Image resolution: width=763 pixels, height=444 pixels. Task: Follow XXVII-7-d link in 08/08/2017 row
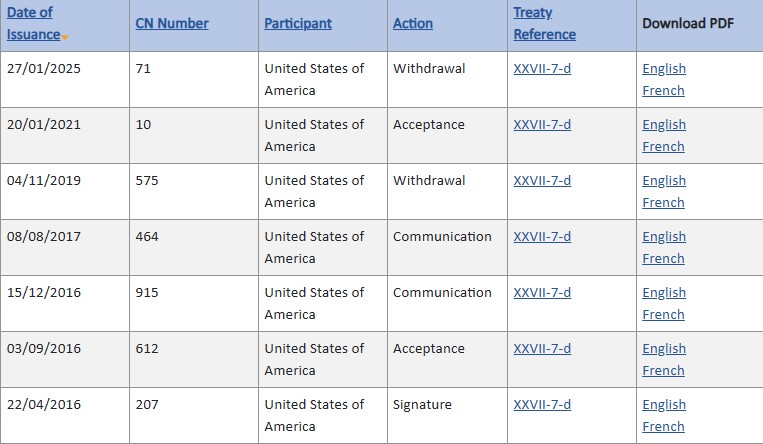click(x=542, y=237)
